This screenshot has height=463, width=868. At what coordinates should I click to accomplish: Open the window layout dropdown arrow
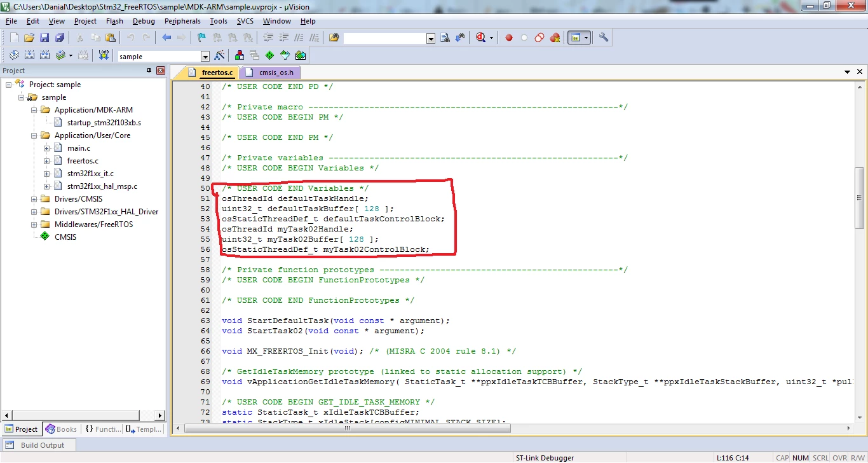[587, 38]
